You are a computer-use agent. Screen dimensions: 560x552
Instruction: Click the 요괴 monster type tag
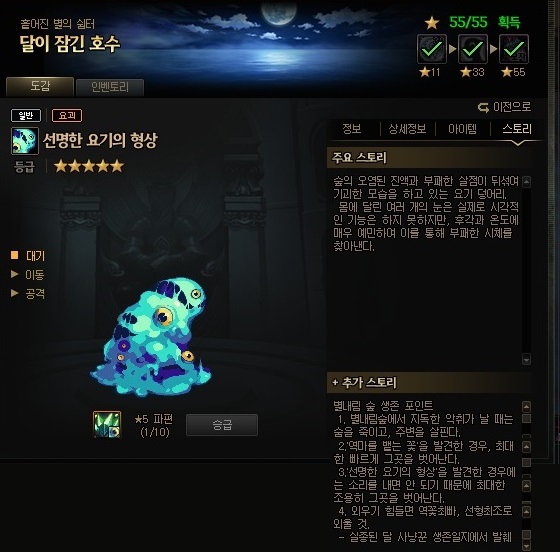point(67,115)
